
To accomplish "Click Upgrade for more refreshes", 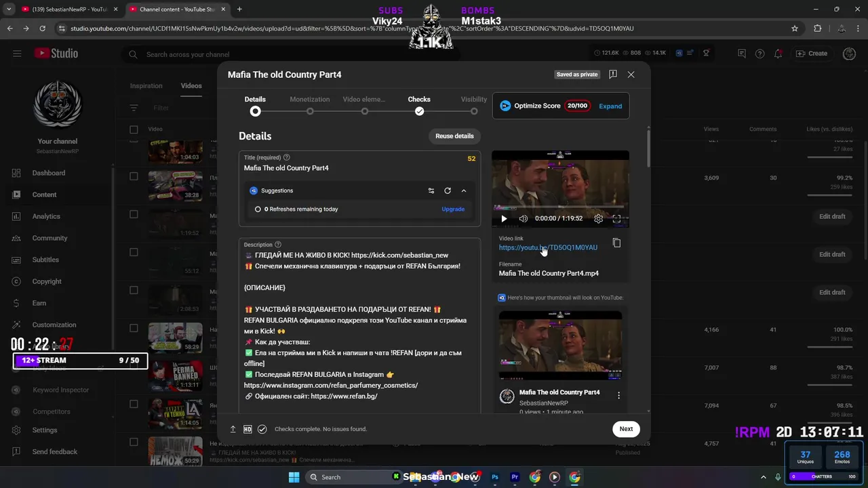I will point(453,209).
